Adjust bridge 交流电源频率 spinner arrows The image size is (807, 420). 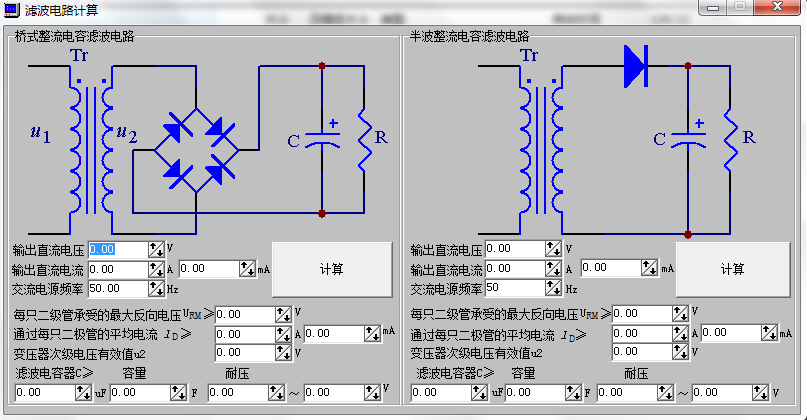tap(156, 288)
